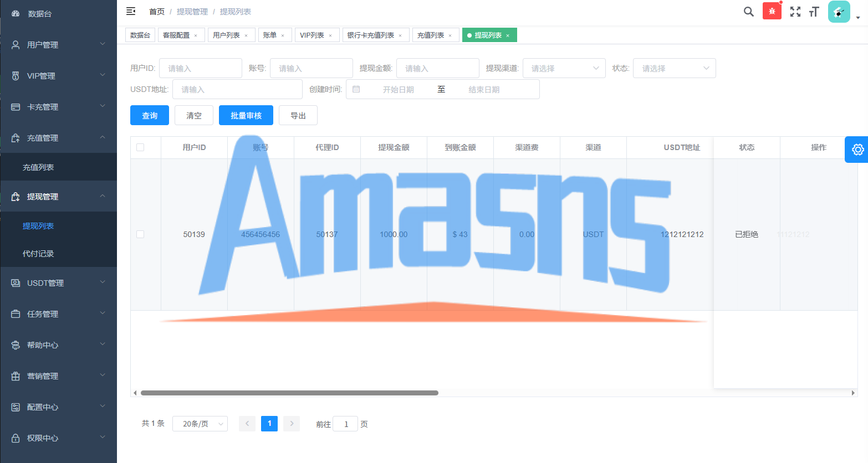Collapse the sidebar with the hamburger icon
Viewport: 868px width, 463px height.
click(131, 11)
